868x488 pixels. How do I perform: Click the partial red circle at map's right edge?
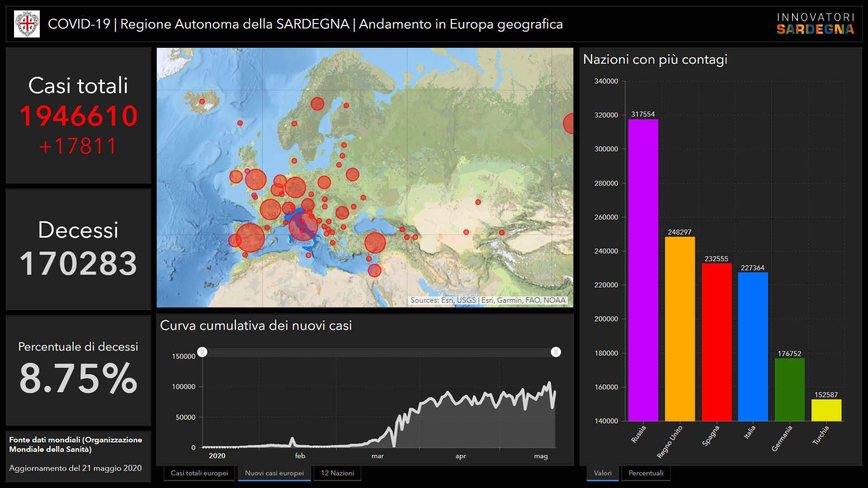click(569, 123)
